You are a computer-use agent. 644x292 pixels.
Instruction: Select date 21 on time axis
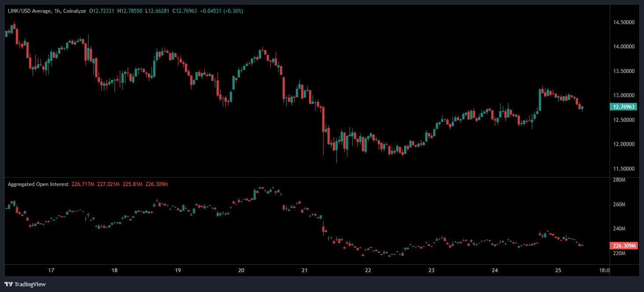click(305, 270)
